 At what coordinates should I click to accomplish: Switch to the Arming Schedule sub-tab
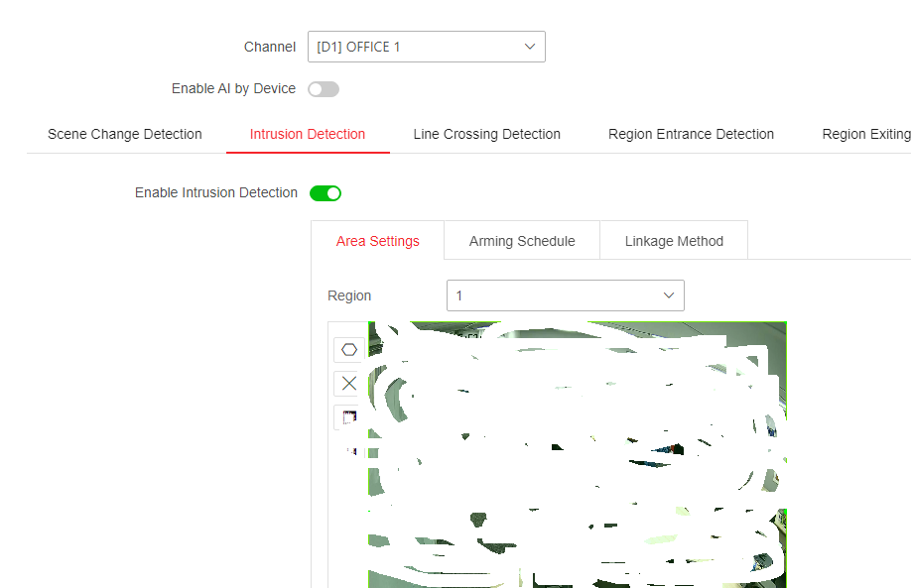[x=522, y=241]
